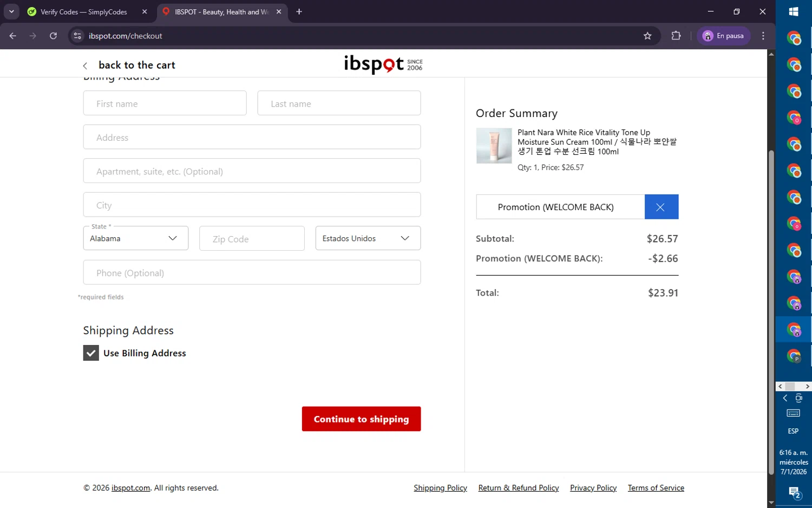Click the Promotion (WELCOME BACK) code box
812x508 pixels.
561,207
